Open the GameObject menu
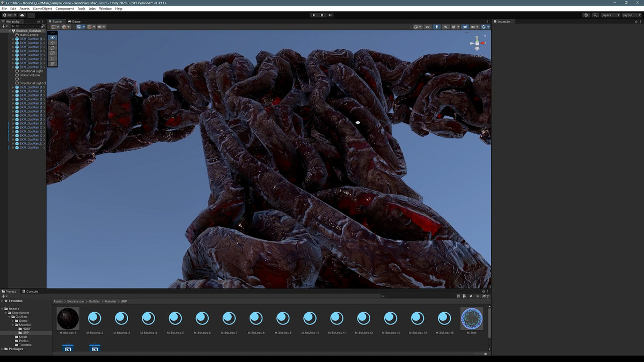644x362 pixels. pyautogui.click(x=42, y=9)
